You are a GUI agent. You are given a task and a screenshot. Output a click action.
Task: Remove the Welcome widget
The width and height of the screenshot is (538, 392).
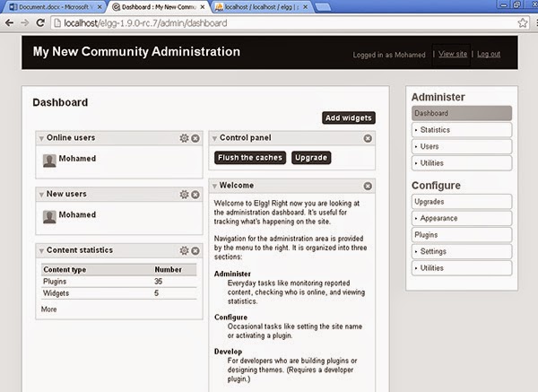coord(368,186)
